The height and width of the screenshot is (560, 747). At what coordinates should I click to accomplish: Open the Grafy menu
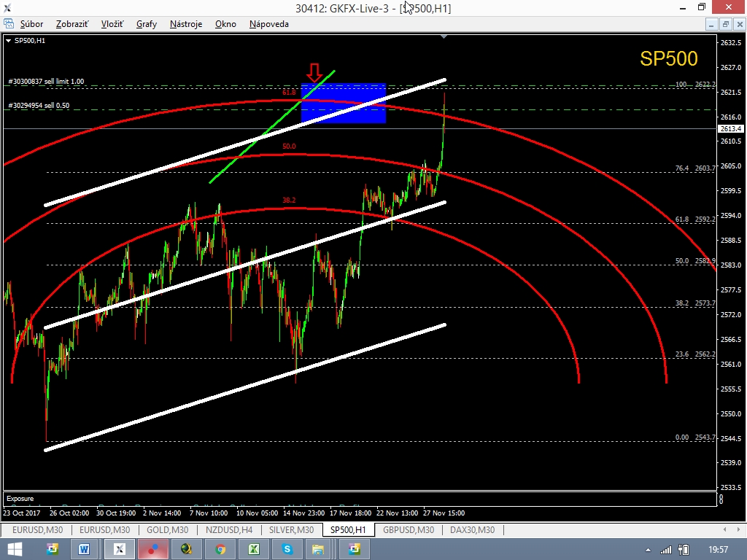(147, 24)
